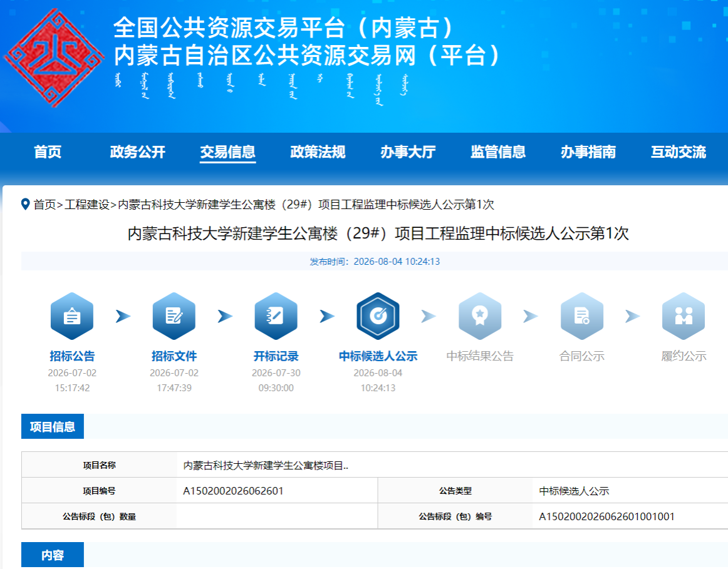Click the 公告标段（包）编号 label cell
This screenshot has width=728, height=569.
[x=455, y=516]
